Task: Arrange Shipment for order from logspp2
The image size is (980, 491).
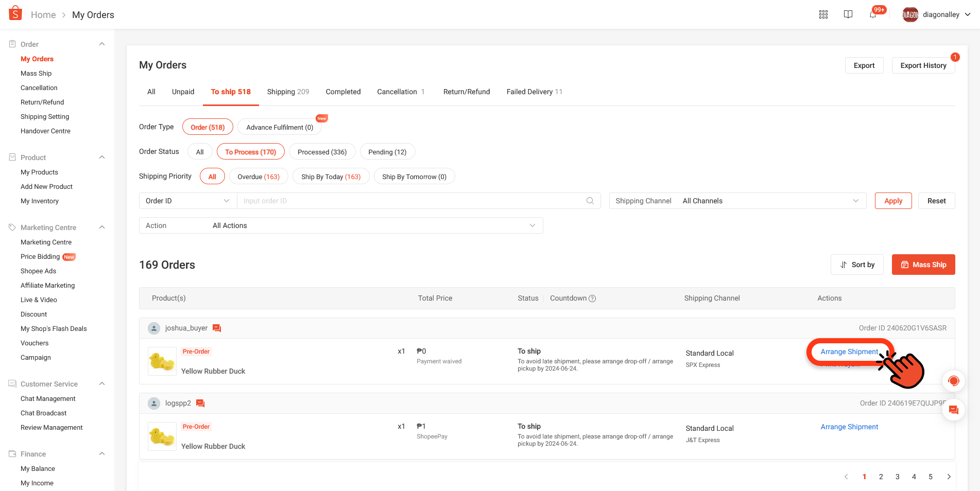Action: pos(849,427)
